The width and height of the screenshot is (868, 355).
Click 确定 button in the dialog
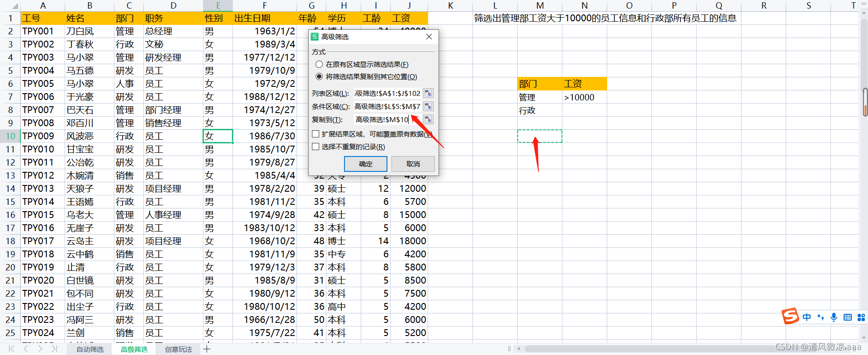[x=366, y=164]
